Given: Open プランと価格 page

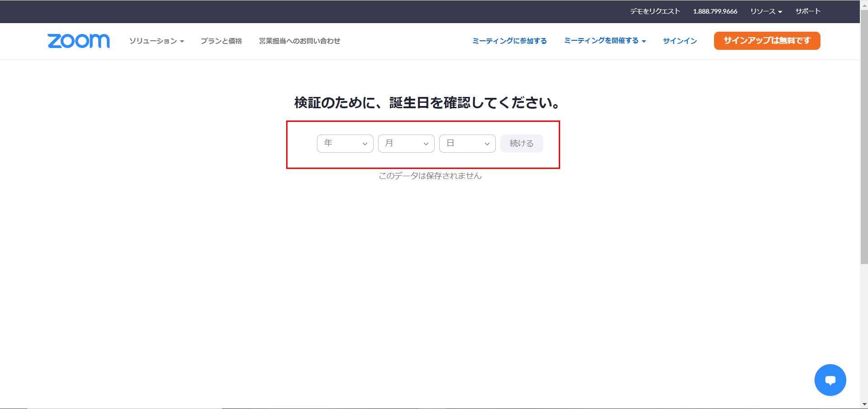Looking at the screenshot, I should [x=221, y=41].
